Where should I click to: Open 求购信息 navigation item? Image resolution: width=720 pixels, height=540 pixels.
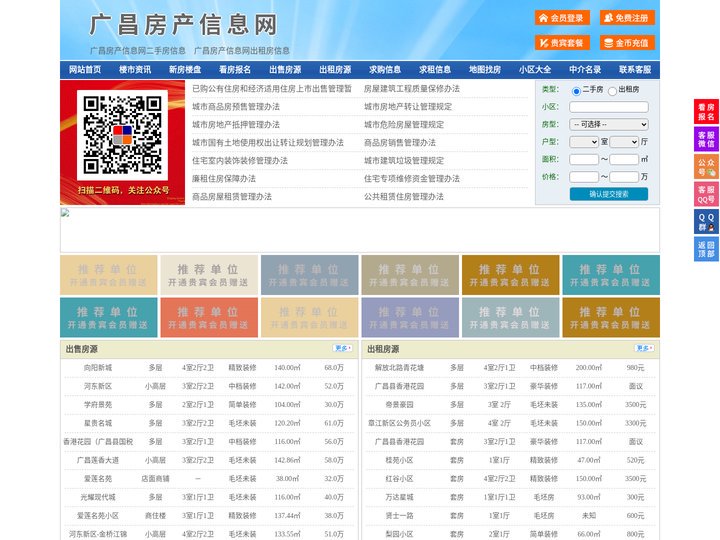[385, 70]
